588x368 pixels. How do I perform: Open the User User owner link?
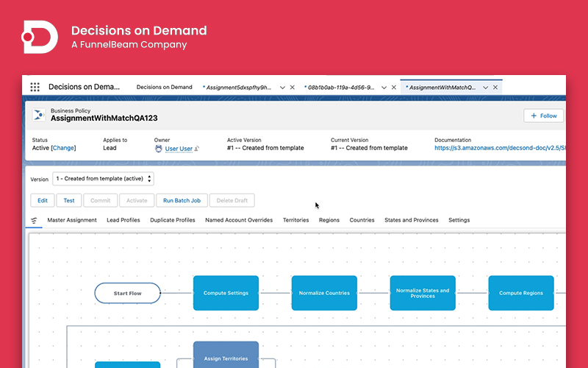pos(179,149)
